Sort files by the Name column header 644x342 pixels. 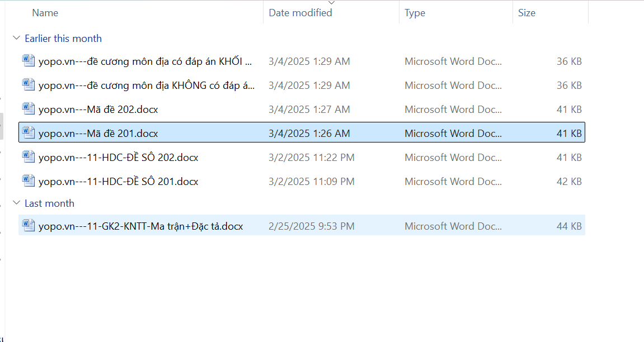point(45,13)
